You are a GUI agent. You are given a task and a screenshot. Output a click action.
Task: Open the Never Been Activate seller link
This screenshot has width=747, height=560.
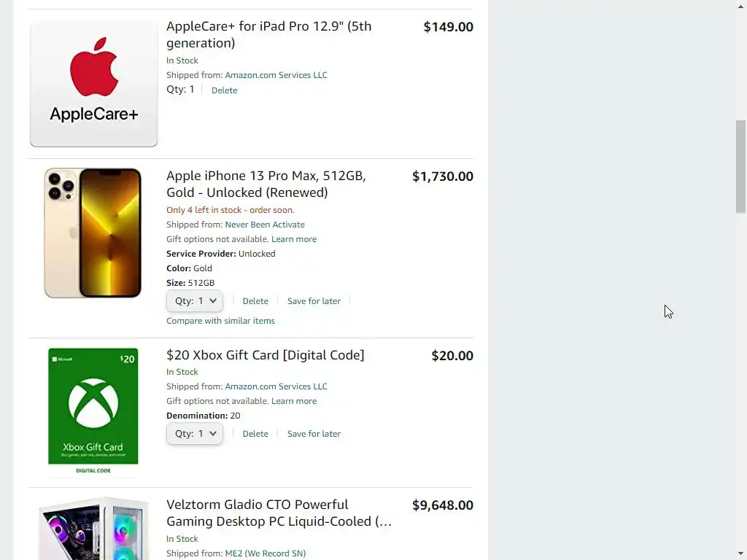[x=265, y=225]
